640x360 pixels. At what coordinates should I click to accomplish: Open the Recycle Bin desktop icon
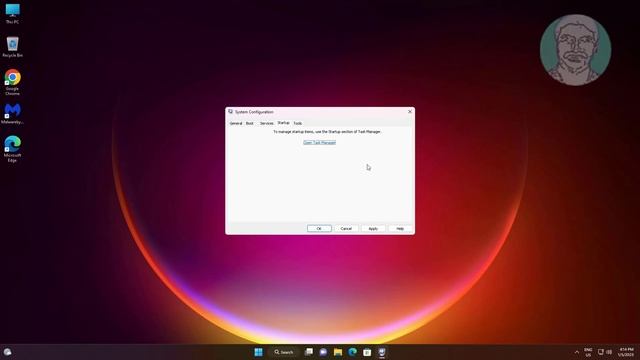click(12, 47)
